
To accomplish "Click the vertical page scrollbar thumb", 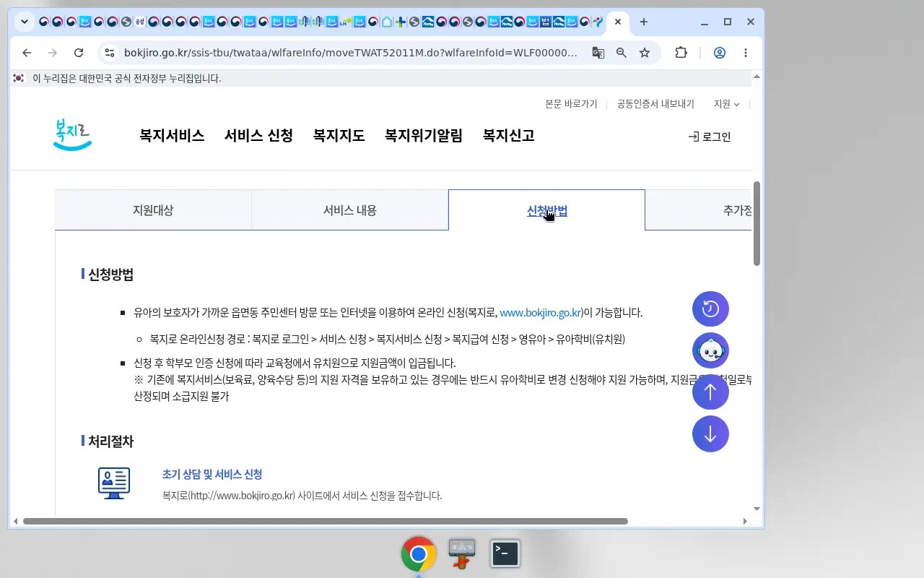I will 757,223.
